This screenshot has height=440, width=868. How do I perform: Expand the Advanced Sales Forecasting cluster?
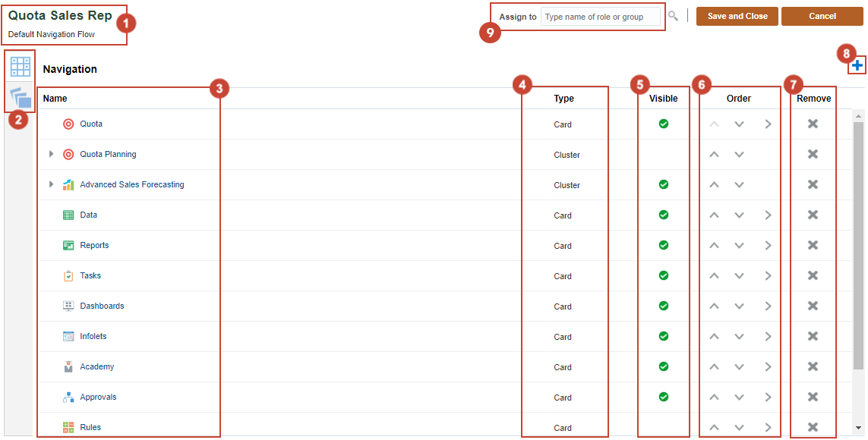(51, 184)
